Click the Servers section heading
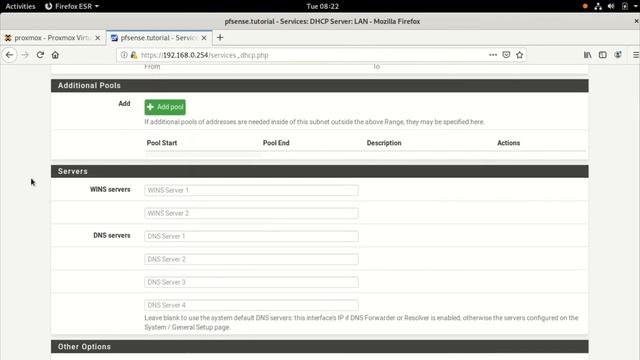Screen dimensions: 640x360 (73, 171)
